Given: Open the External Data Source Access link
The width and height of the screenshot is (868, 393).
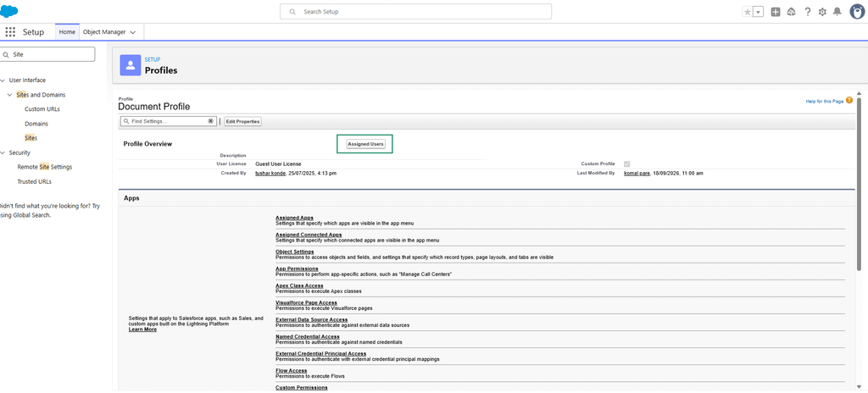Looking at the screenshot, I should tap(312, 319).
